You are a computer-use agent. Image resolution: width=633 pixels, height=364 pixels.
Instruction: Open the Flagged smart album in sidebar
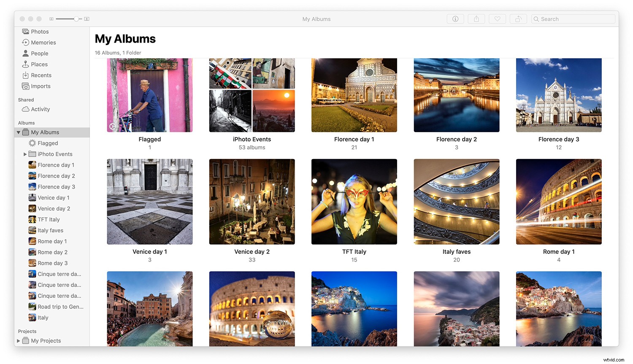pos(47,143)
